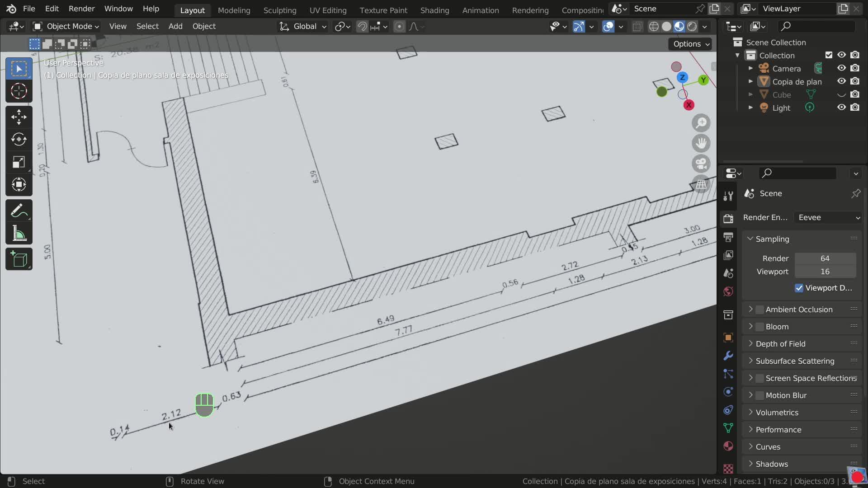Activate the Annotate pencil tool
The image size is (868, 488).
[19, 211]
